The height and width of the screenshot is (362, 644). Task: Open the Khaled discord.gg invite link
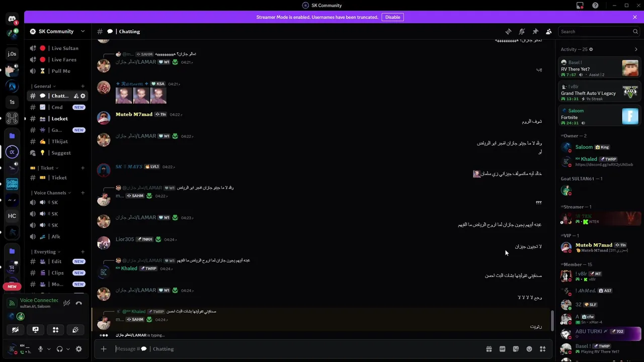604,165
